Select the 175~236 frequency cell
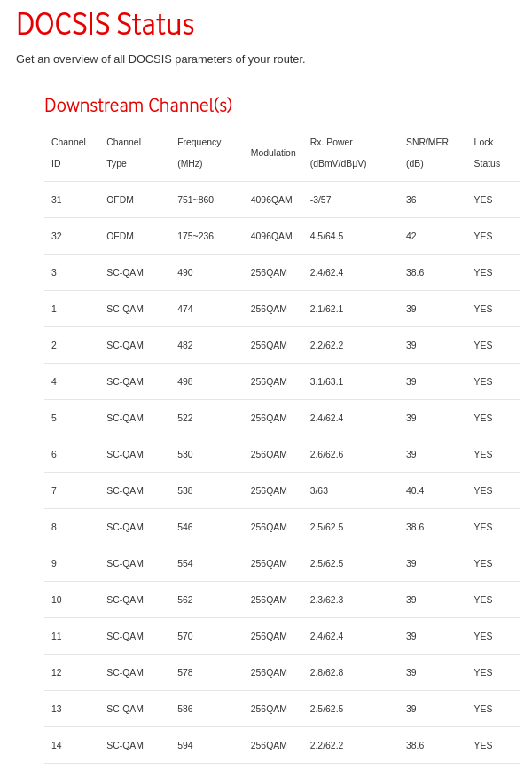Image resolution: width=532 pixels, height=769 pixels. [x=195, y=236]
